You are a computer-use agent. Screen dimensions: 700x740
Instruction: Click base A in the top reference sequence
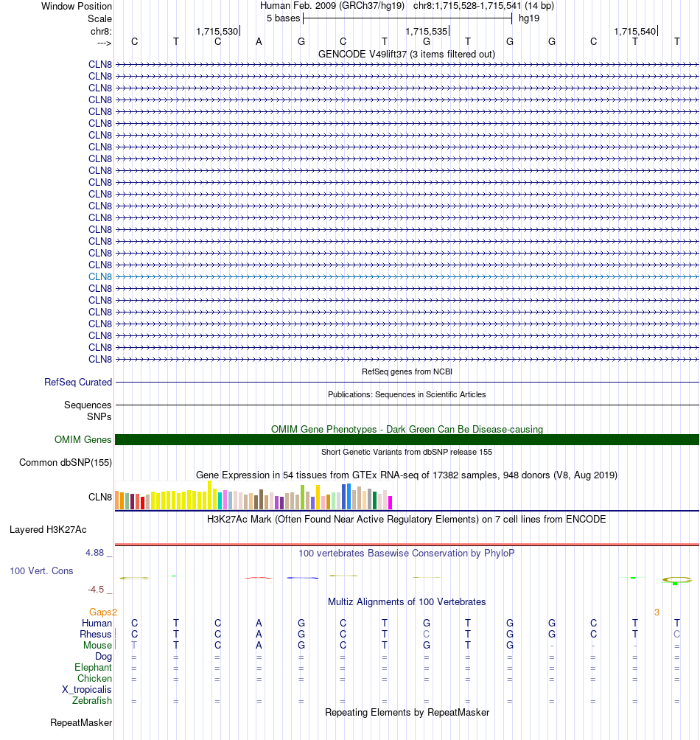pos(259,41)
